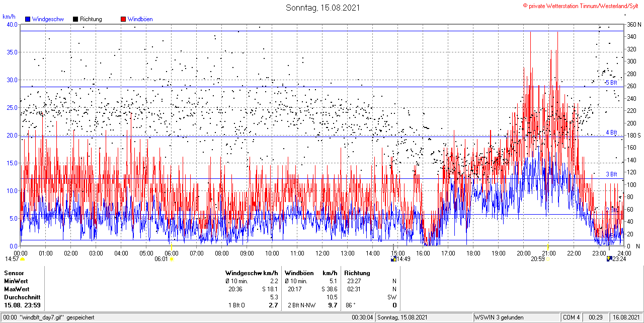Click the red Windböen legend swatch
The height and width of the screenshot is (323, 644).
point(123,19)
